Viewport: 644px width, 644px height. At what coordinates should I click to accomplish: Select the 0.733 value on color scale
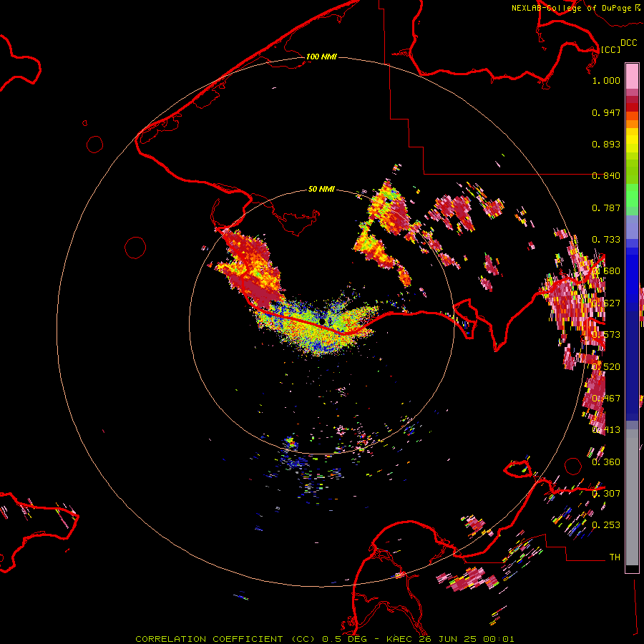[x=606, y=240]
